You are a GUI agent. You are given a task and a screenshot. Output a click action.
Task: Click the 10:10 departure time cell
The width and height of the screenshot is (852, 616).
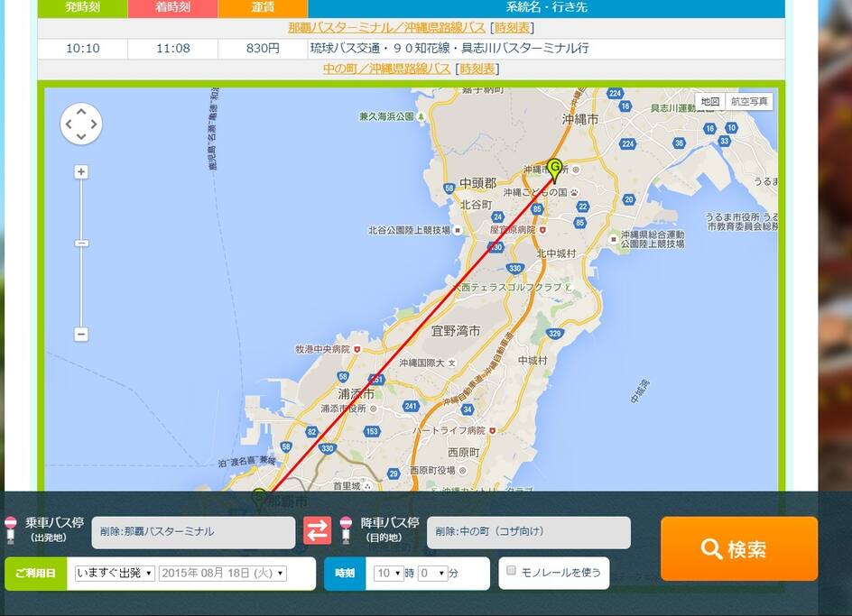click(83, 49)
